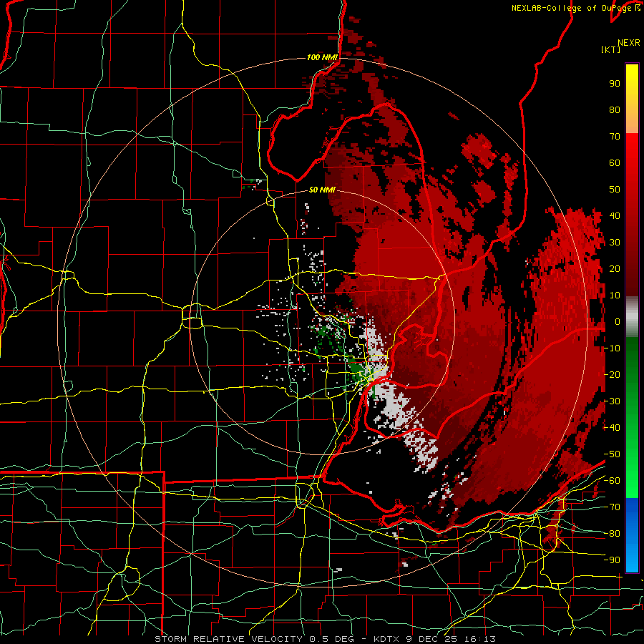Select the positive 40 value on velocity scale
This screenshot has width=644, height=644.
(615, 216)
